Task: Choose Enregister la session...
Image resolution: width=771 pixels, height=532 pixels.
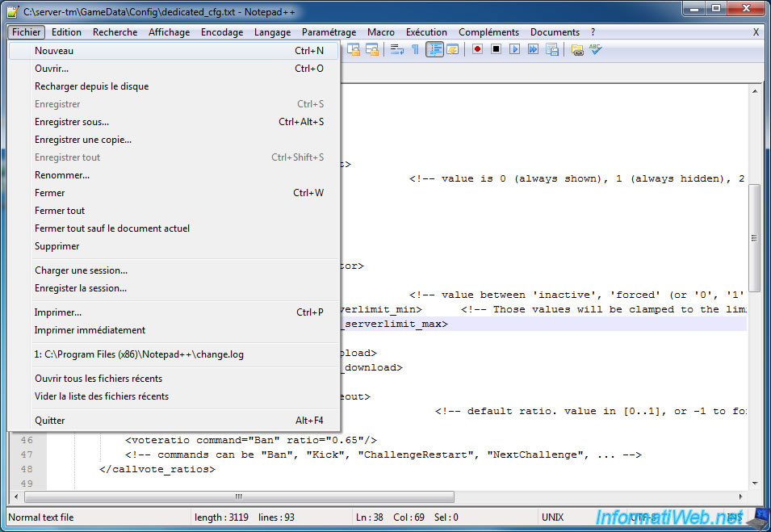Action: pyautogui.click(x=174, y=288)
